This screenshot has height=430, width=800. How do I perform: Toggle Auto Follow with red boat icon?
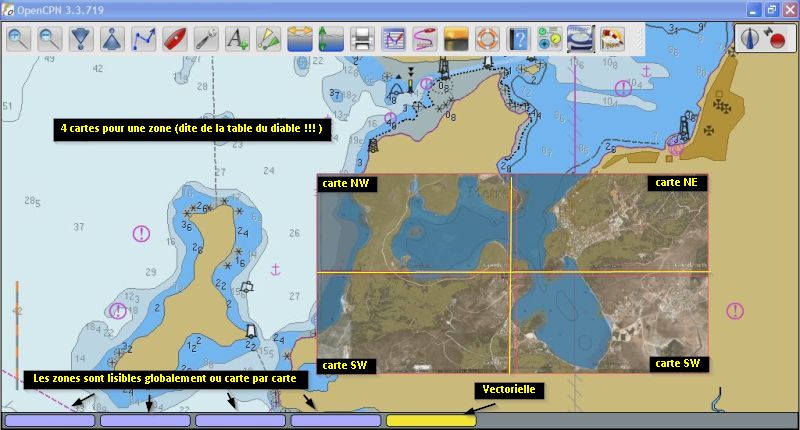[175, 39]
